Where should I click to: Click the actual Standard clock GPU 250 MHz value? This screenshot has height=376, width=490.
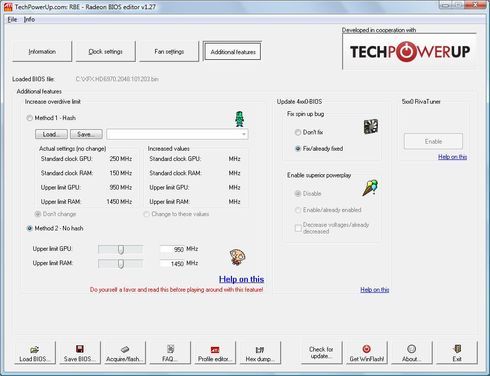(x=121, y=159)
